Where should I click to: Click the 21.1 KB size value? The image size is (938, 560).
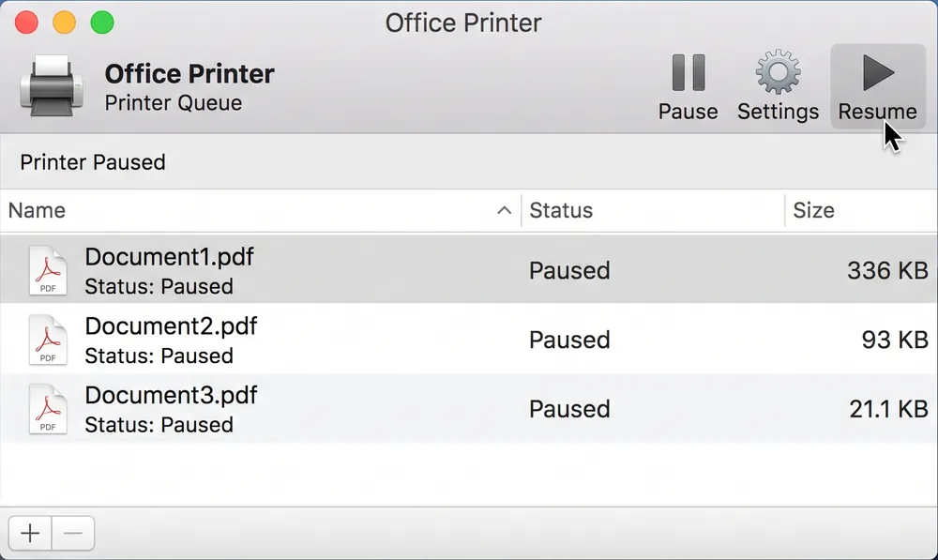click(x=889, y=409)
